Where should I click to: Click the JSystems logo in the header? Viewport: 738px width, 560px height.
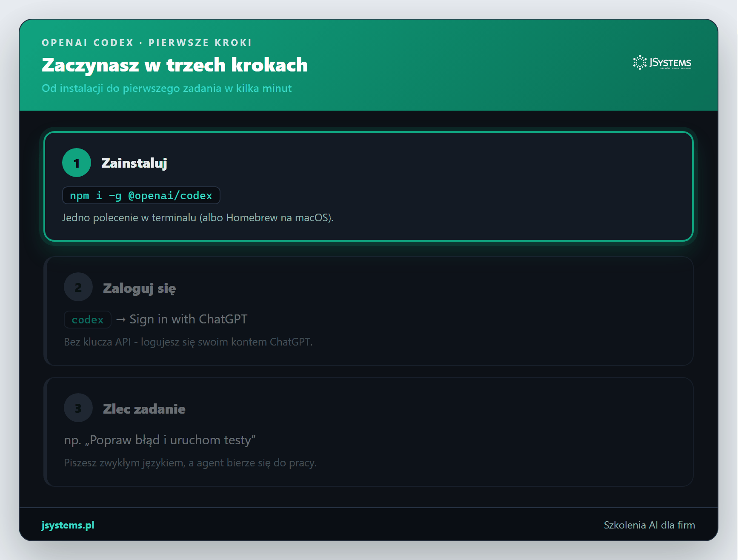[x=662, y=63]
